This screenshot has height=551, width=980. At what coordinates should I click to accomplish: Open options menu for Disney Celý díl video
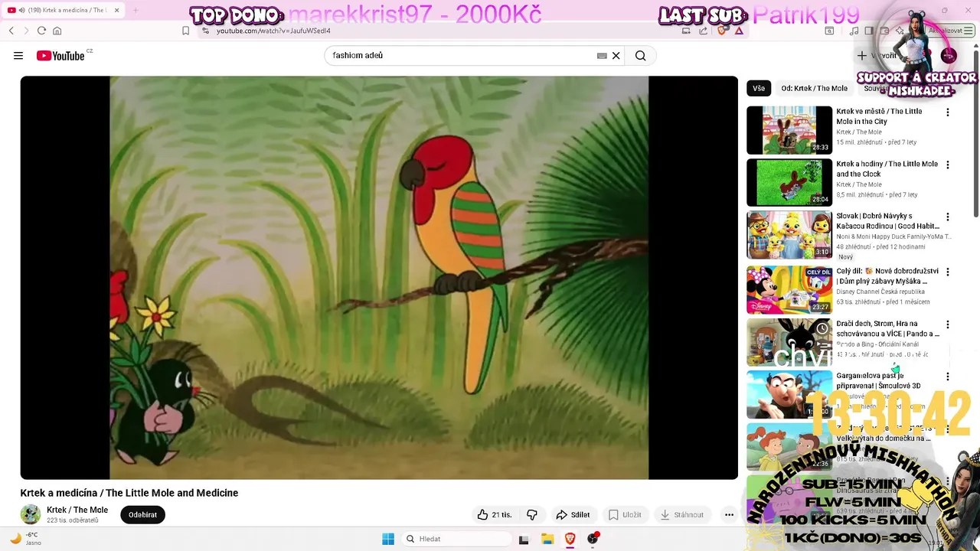pyautogui.click(x=948, y=272)
